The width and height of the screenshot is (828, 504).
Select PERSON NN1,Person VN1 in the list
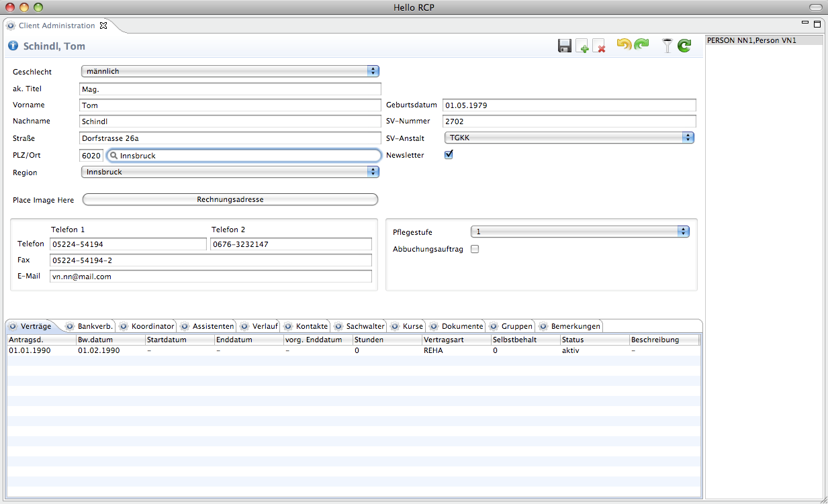[x=765, y=40]
